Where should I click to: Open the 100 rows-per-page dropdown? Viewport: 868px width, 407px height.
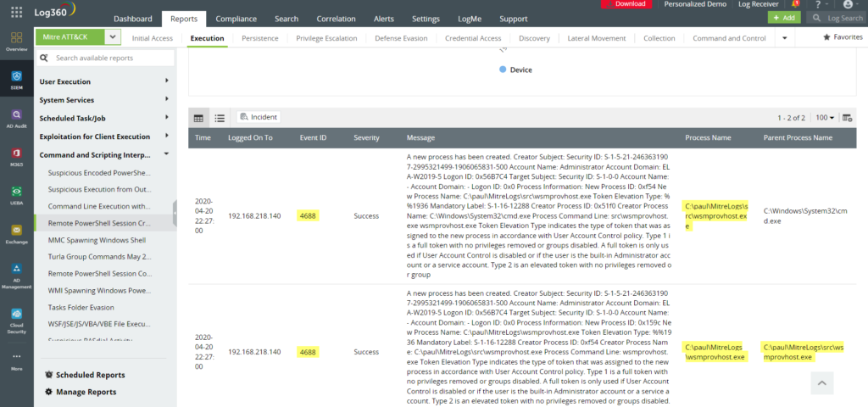tap(825, 118)
